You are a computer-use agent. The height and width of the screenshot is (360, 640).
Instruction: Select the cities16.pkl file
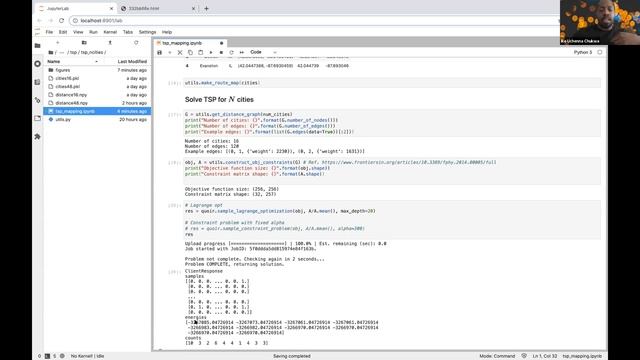97,78
